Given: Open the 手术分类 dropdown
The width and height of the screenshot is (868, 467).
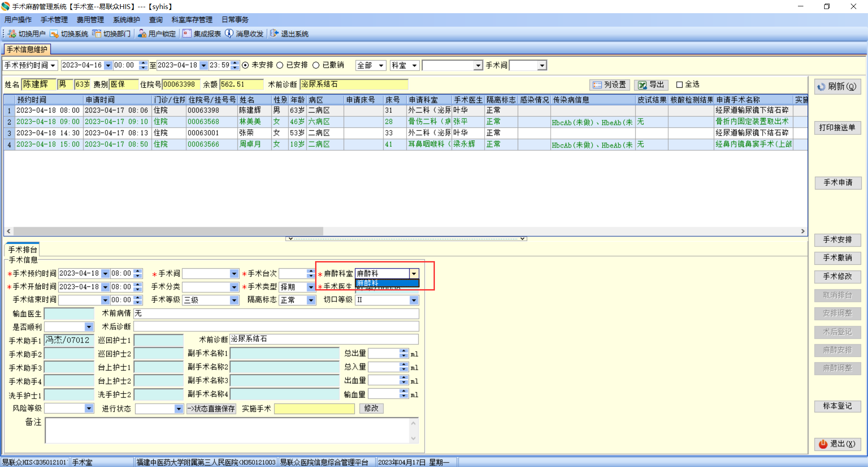Looking at the screenshot, I should pyautogui.click(x=234, y=287).
